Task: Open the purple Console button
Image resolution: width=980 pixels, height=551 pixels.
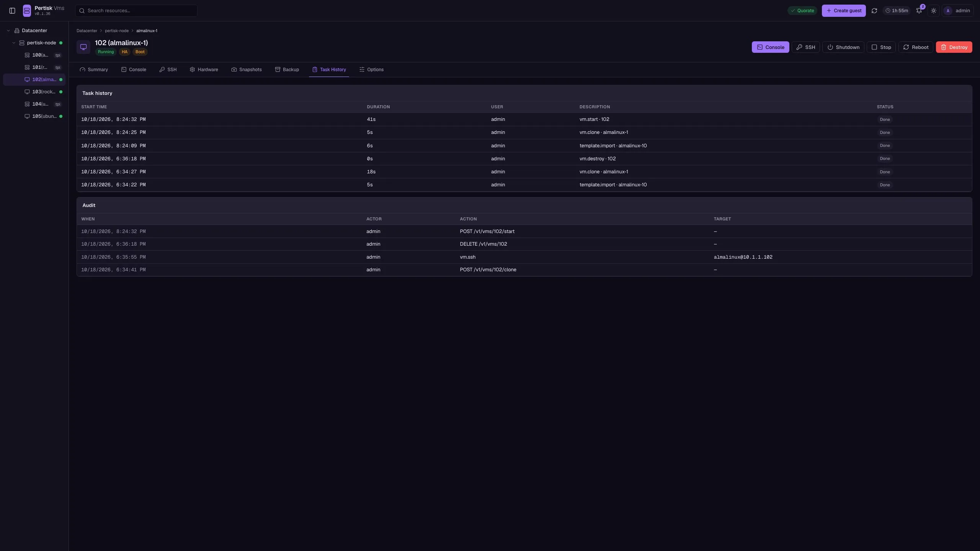Action: coord(770,47)
